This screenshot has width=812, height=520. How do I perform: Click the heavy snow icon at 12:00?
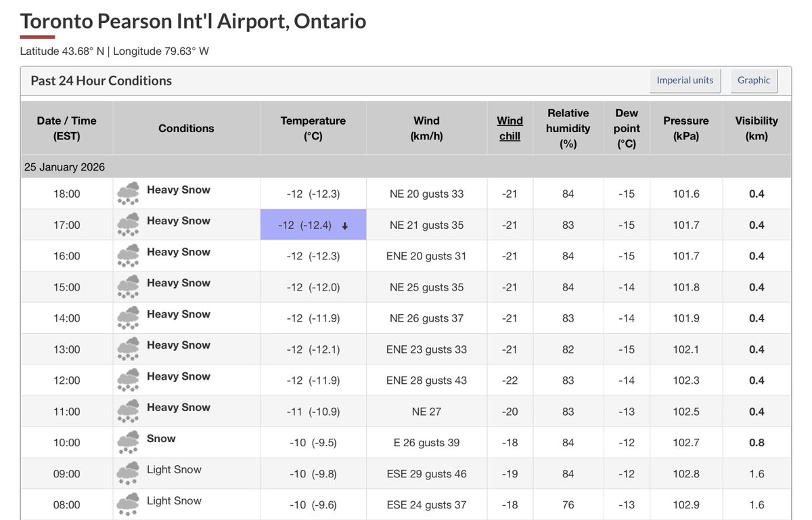(128, 380)
